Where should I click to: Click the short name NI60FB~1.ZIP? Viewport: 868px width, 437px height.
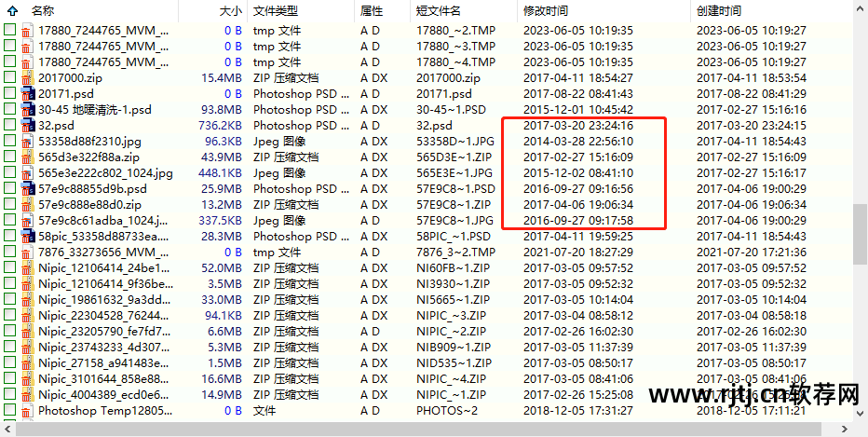point(453,268)
